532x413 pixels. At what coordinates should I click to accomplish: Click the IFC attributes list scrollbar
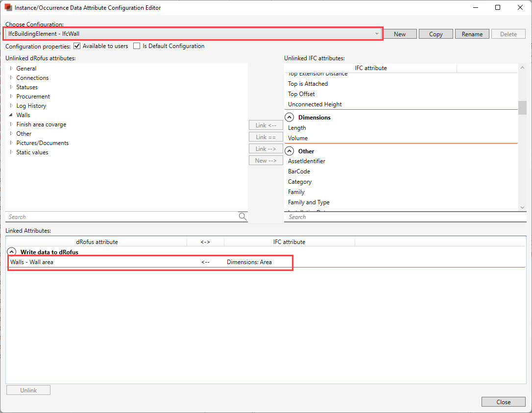pyautogui.click(x=522, y=108)
